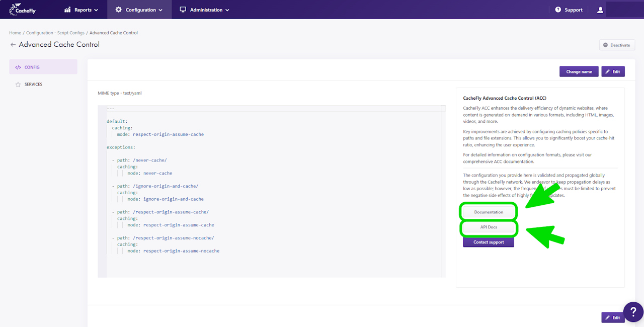Click the Reports bar chart icon
This screenshot has width=644, height=327.
[67, 10]
